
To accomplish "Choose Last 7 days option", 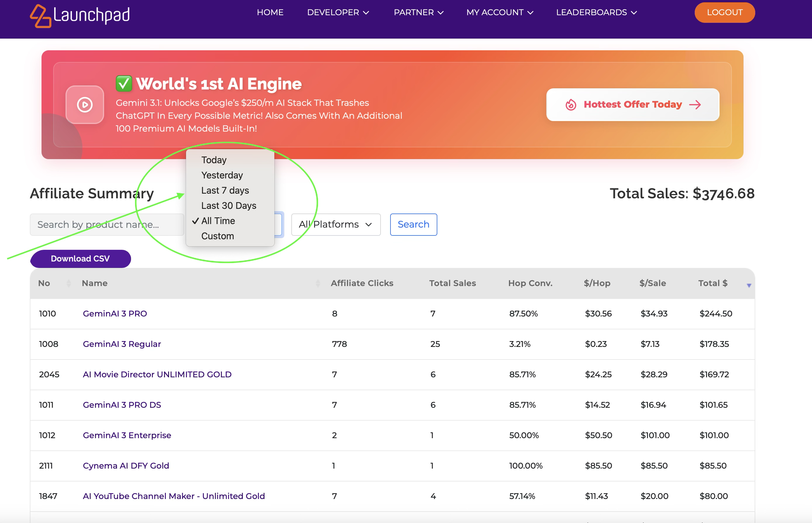I will pos(225,190).
